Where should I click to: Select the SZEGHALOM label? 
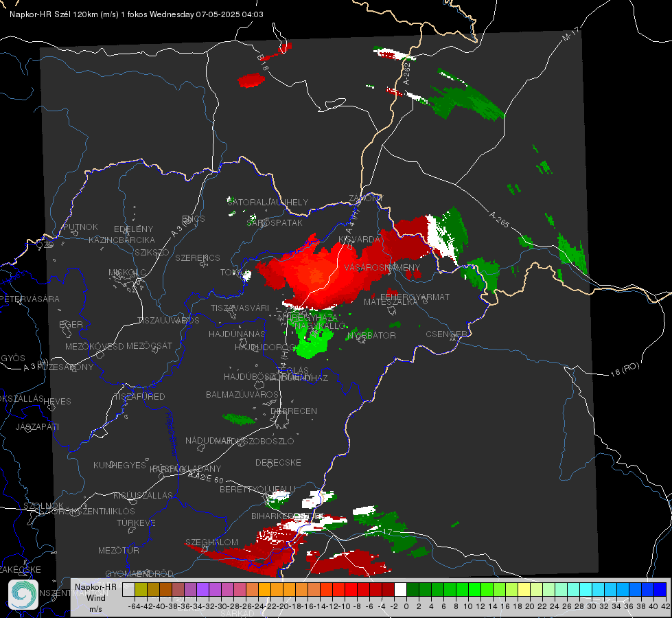point(211,542)
